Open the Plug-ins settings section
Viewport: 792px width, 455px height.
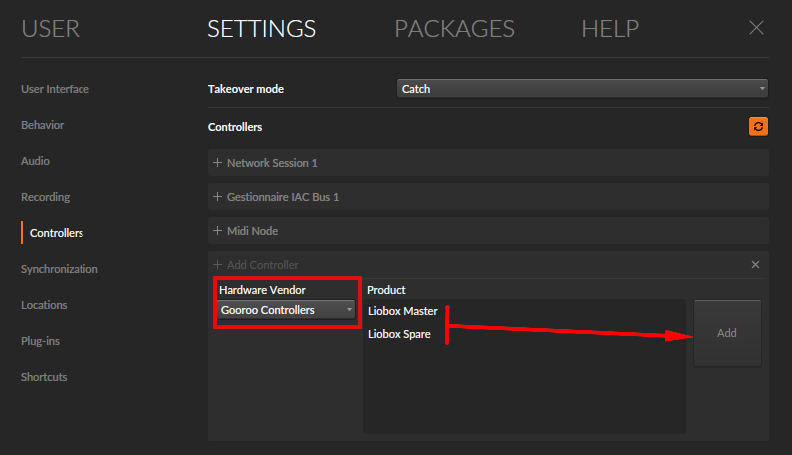(40, 341)
